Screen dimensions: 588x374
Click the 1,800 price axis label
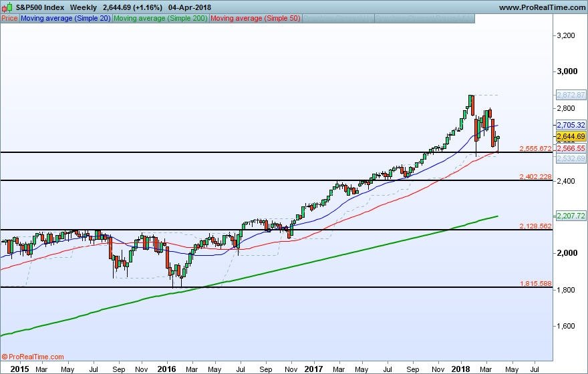[566, 290]
